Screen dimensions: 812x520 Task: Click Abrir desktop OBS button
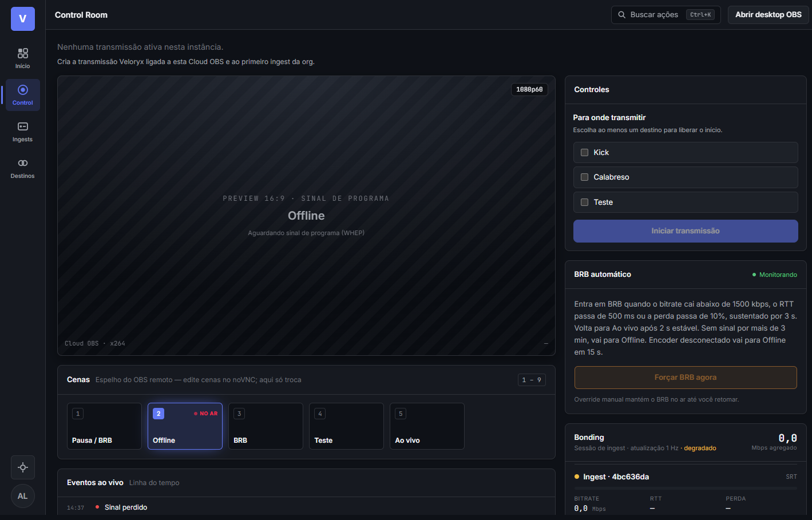tap(769, 15)
